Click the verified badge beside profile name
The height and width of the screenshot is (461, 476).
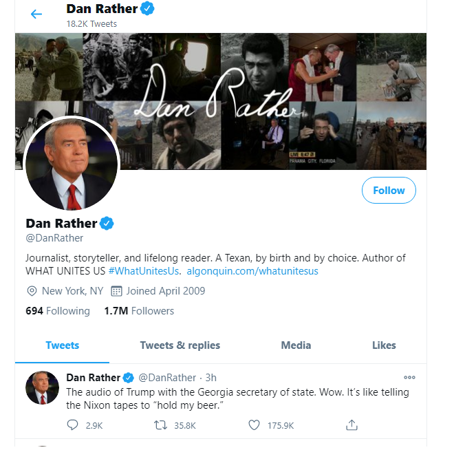coord(107,223)
